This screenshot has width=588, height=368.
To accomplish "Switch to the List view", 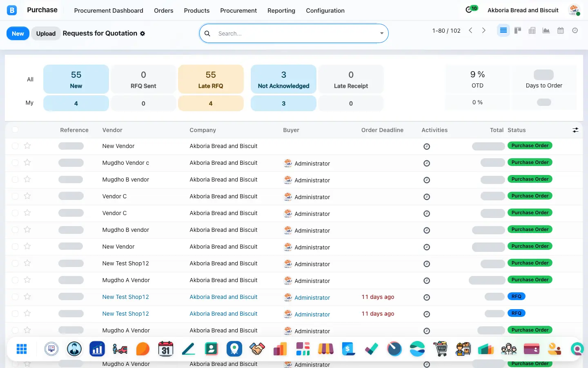I will pos(503,31).
